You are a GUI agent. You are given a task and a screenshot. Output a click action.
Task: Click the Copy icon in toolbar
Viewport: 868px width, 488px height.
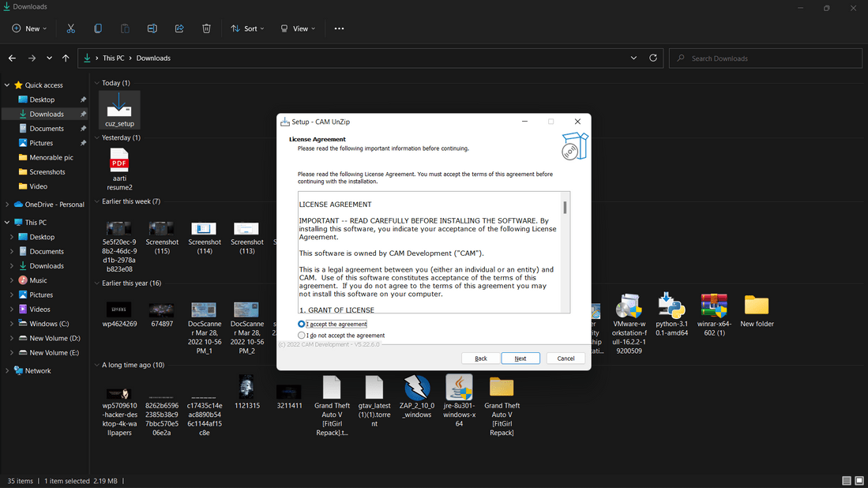[98, 28]
